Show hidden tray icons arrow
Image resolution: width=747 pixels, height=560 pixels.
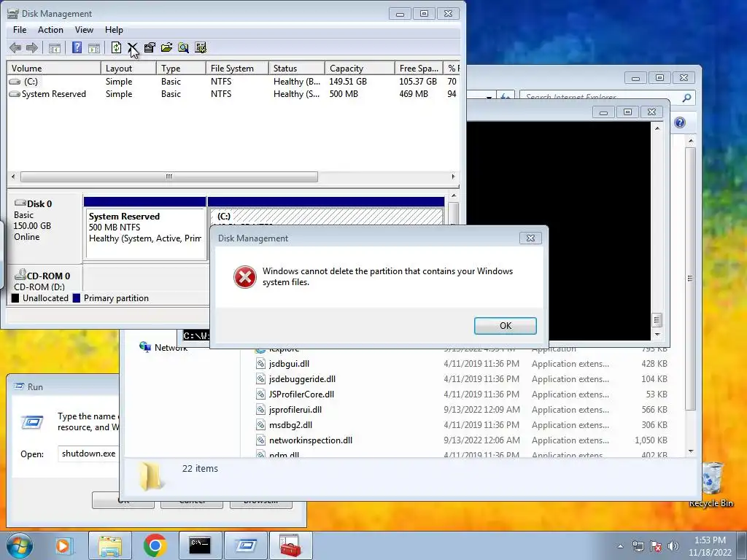coord(620,546)
